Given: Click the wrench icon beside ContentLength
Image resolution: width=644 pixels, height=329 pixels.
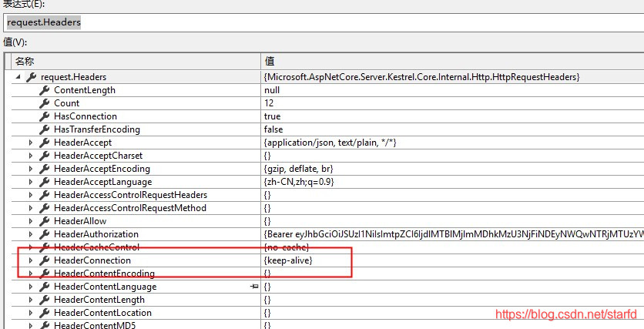Looking at the screenshot, I should coord(44,90).
